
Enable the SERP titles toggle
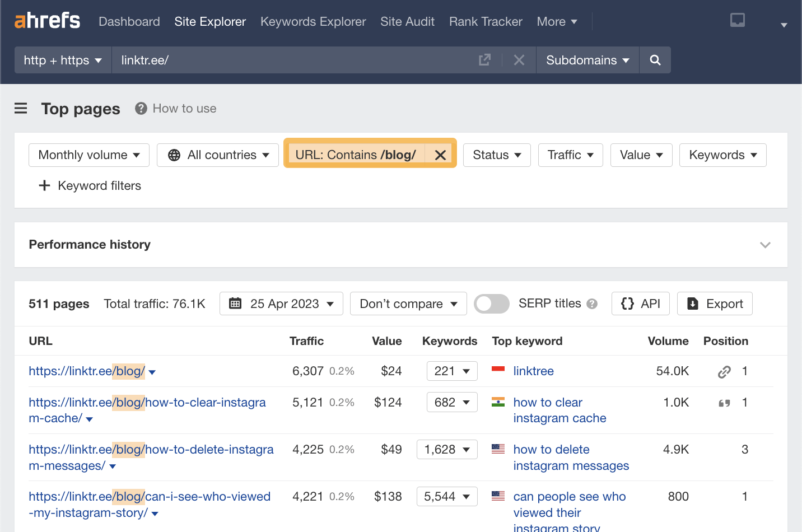(x=491, y=304)
